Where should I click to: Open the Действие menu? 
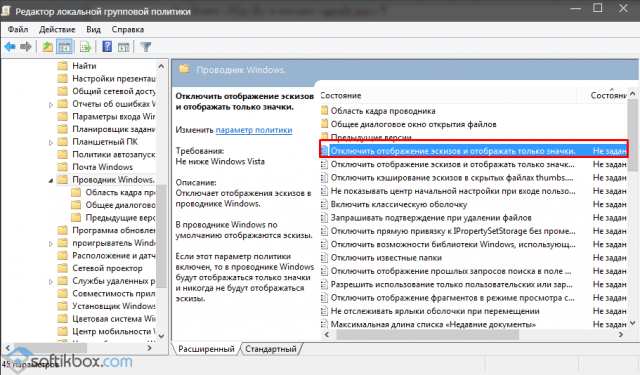57,29
